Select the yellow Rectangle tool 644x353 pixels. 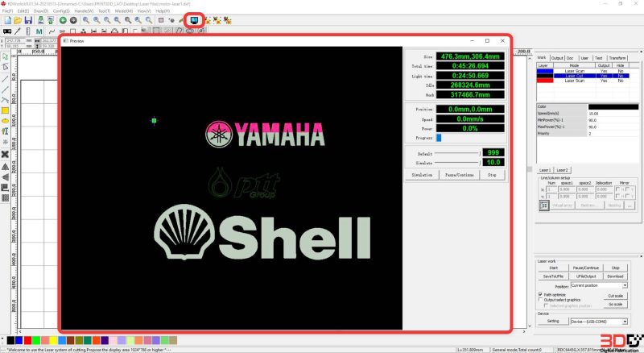5,110
